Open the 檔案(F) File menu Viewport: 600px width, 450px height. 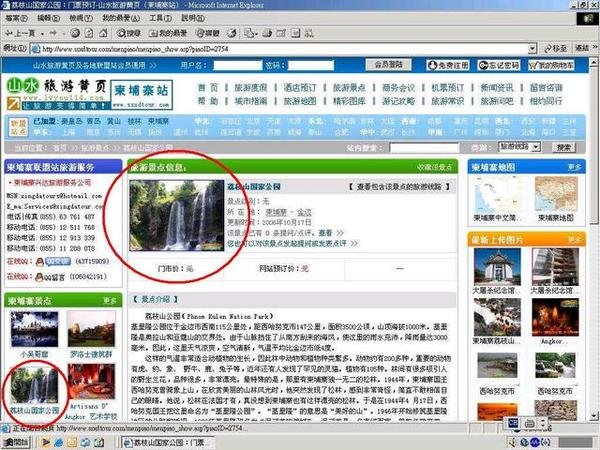pyautogui.click(x=16, y=18)
